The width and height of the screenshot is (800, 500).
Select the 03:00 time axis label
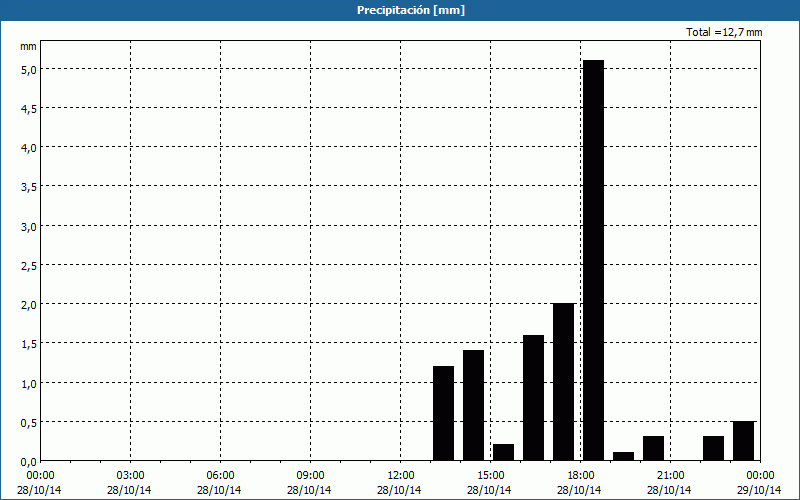click(x=130, y=475)
